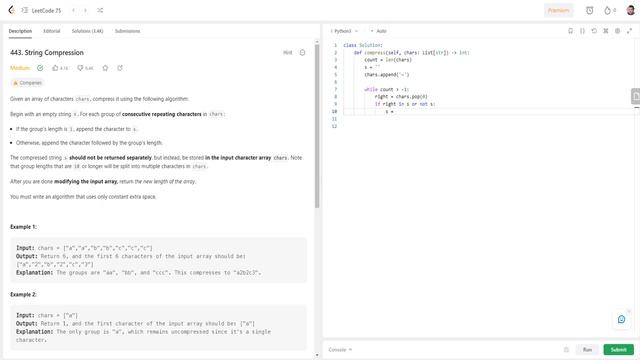The height and width of the screenshot is (360, 640).
Task: Click the 'class Solution:' line
Action: [x=363, y=45]
